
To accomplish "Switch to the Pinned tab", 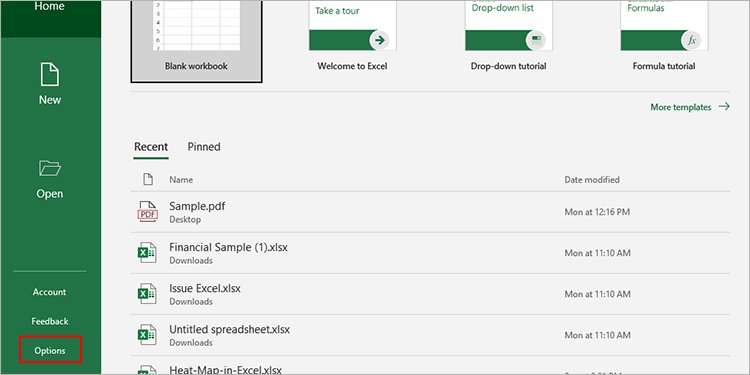I will (204, 147).
